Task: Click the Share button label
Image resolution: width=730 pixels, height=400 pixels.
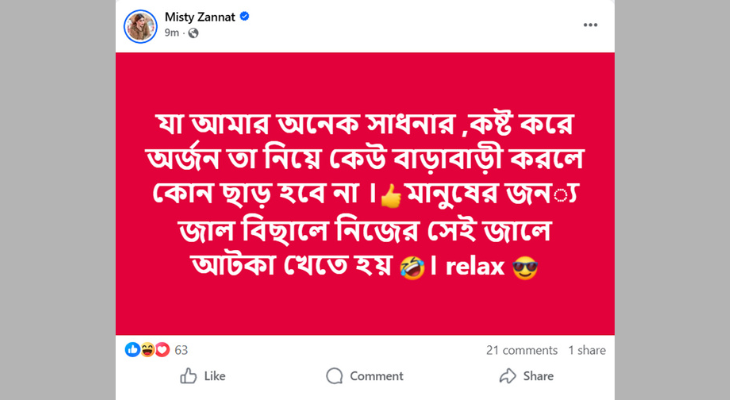Action: point(539,376)
